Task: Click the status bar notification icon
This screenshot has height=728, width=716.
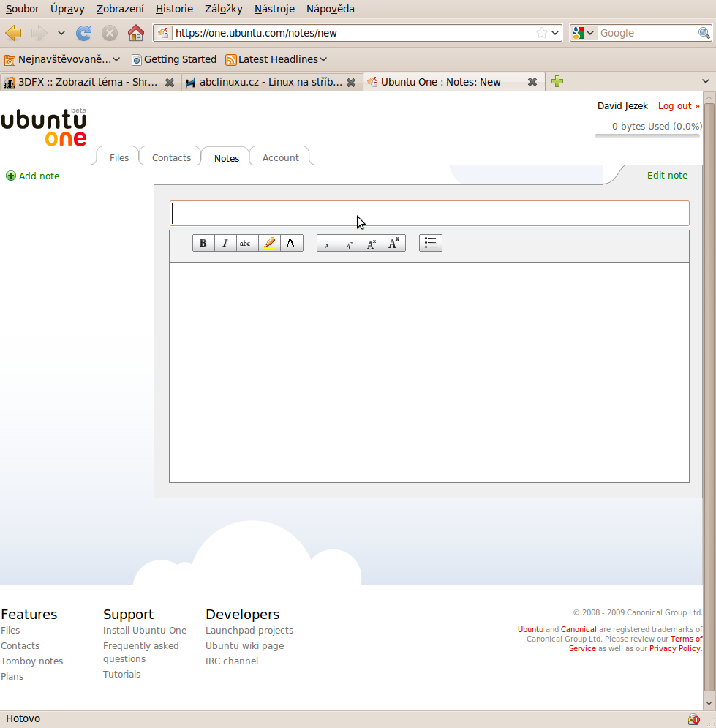Action: (x=694, y=719)
